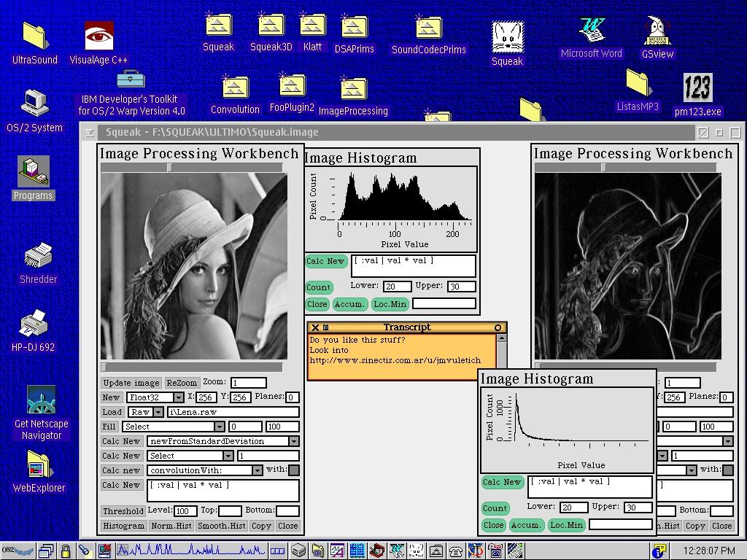Click the padlock lockup icon in the WarpCenter bar
747x560 pixels.
pos(66,551)
